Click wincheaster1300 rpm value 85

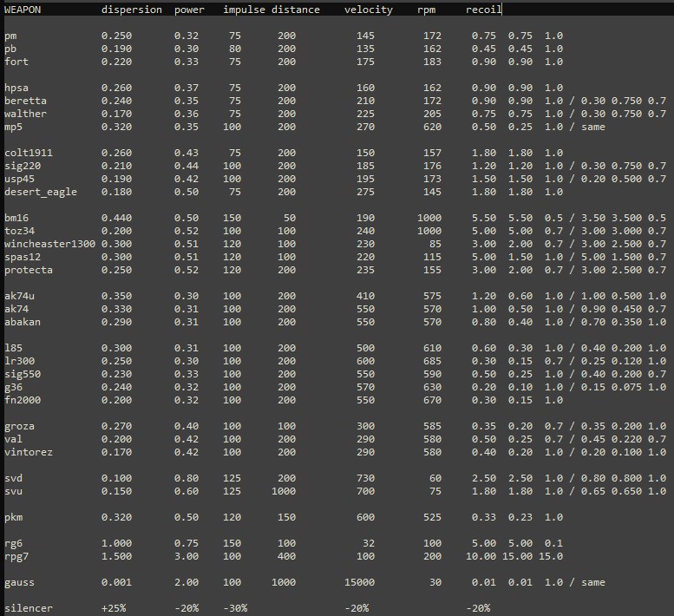(435, 244)
